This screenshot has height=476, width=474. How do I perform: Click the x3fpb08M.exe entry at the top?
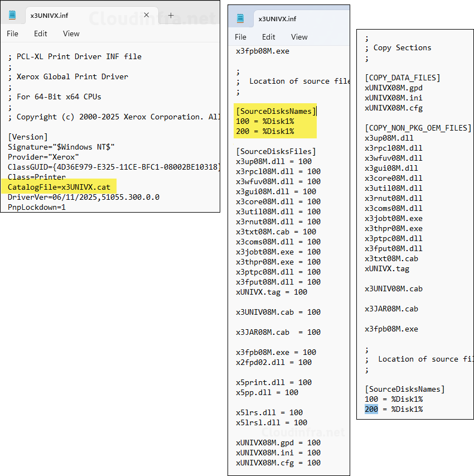point(261,51)
